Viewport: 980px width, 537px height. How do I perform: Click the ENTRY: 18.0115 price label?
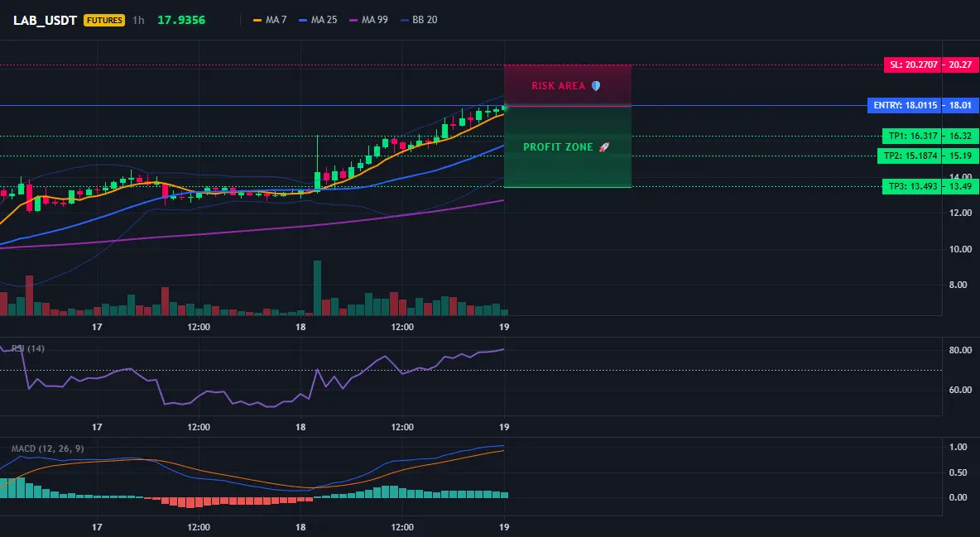pos(905,106)
